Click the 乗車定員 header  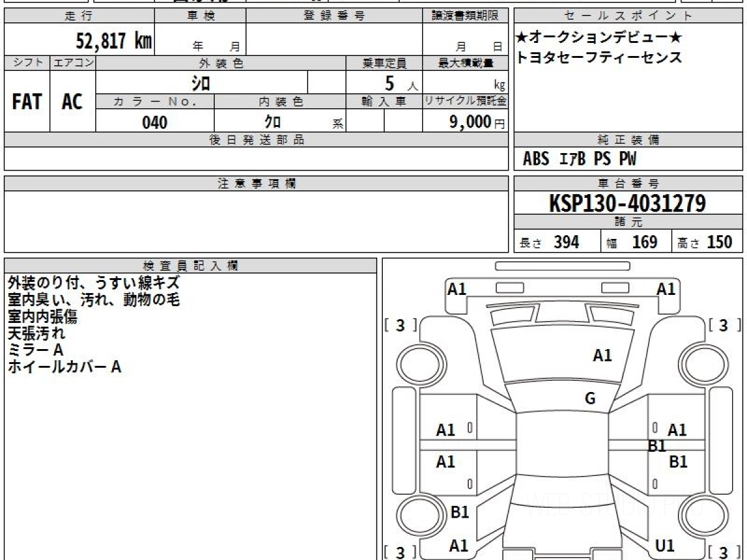pyautogui.click(x=384, y=63)
